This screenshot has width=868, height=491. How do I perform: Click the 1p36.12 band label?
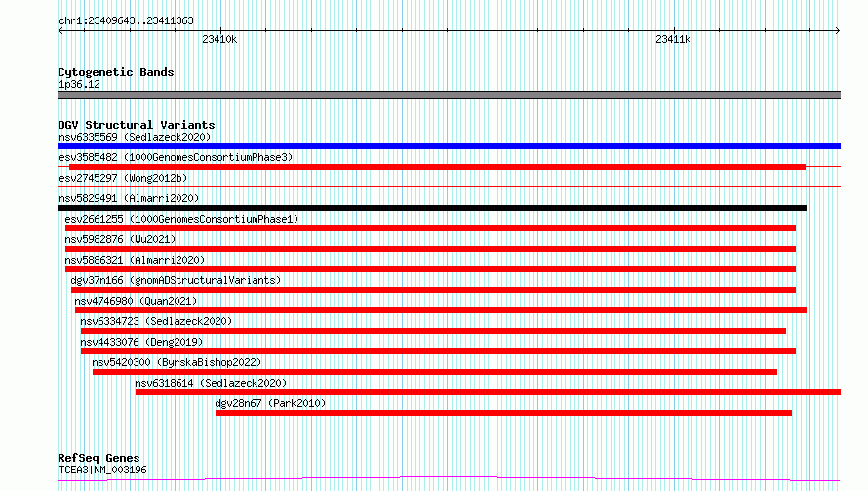pos(79,84)
